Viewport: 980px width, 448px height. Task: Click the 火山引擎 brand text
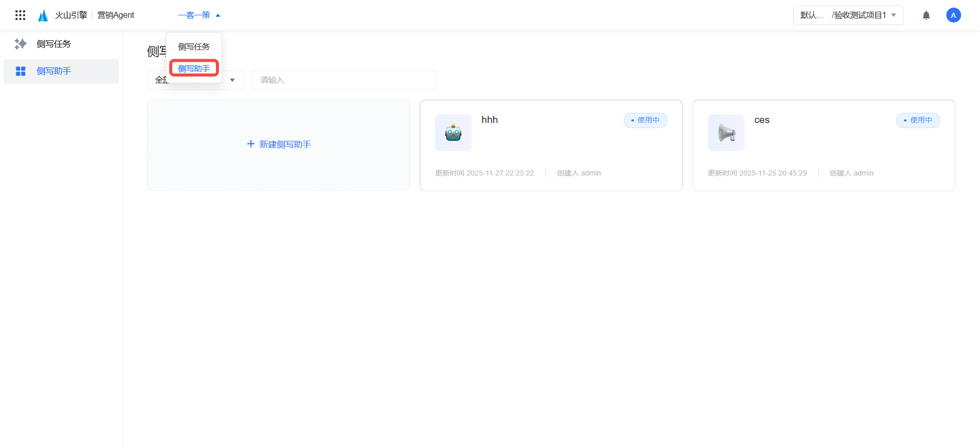click(71, 15)
